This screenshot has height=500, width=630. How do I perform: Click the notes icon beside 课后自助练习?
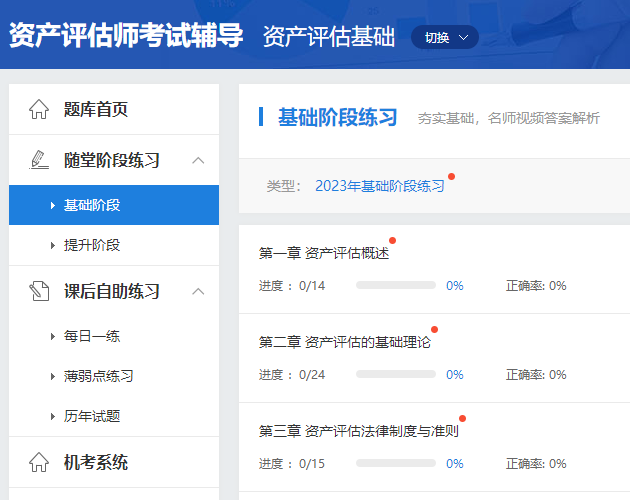pyautogui.click(x=39, y=291)
